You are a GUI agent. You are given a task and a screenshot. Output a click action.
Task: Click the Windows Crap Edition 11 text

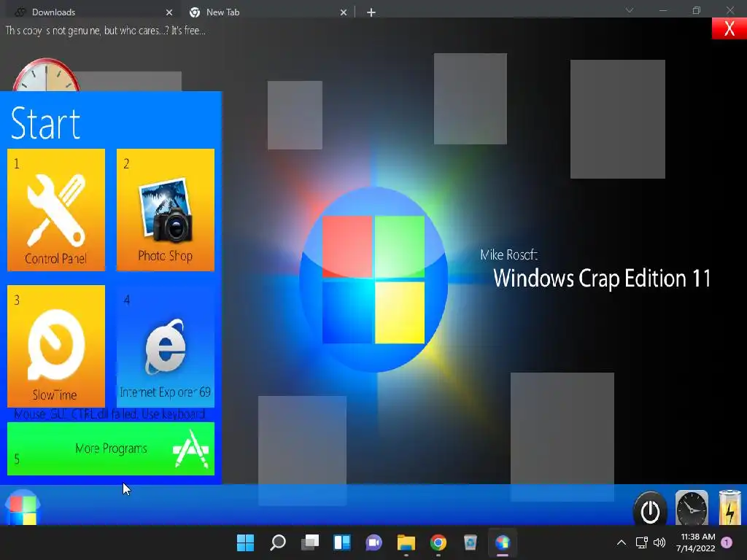pos(602,278)
